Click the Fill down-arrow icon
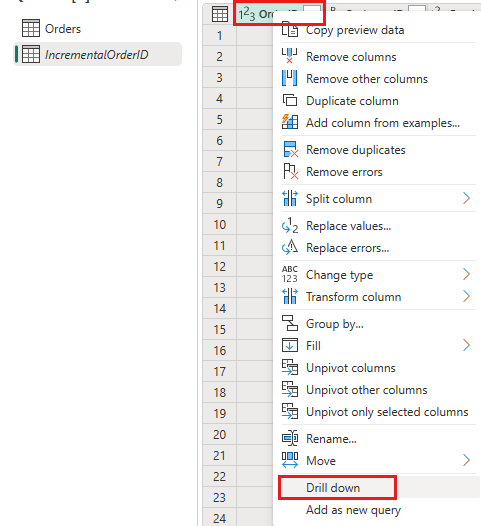This screenshot has height=526, width=481. pyautogui.click(x=289, y=345)
